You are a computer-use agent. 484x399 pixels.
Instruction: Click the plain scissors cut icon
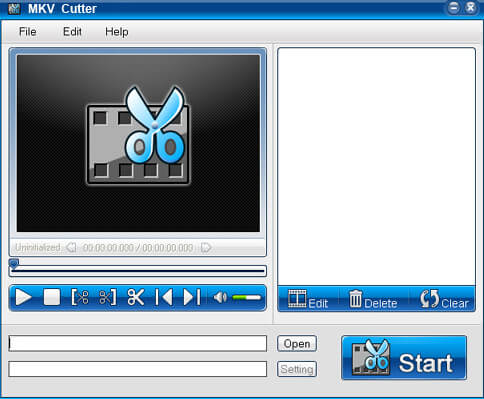136,297
